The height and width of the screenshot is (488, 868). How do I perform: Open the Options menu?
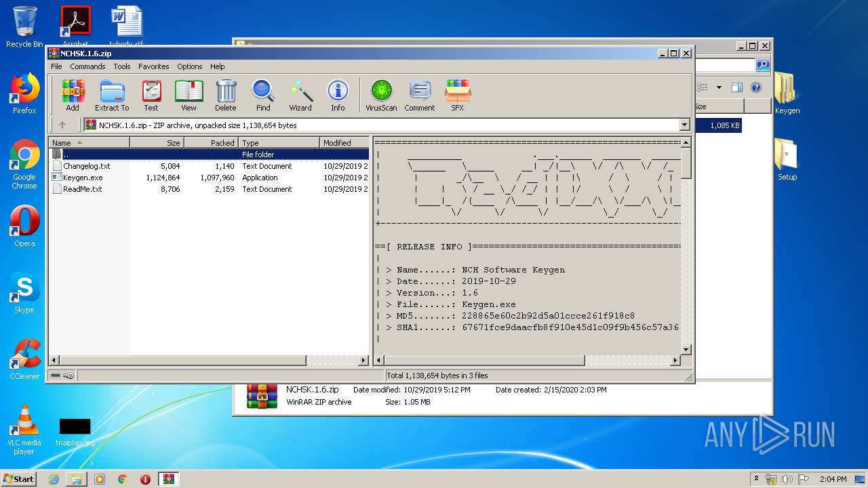[190, 66]
